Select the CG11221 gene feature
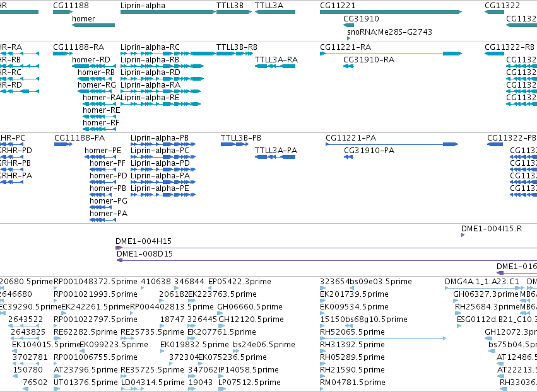This screenshot has height=392, width=537. pyautogui.click(x=391, y=12)
